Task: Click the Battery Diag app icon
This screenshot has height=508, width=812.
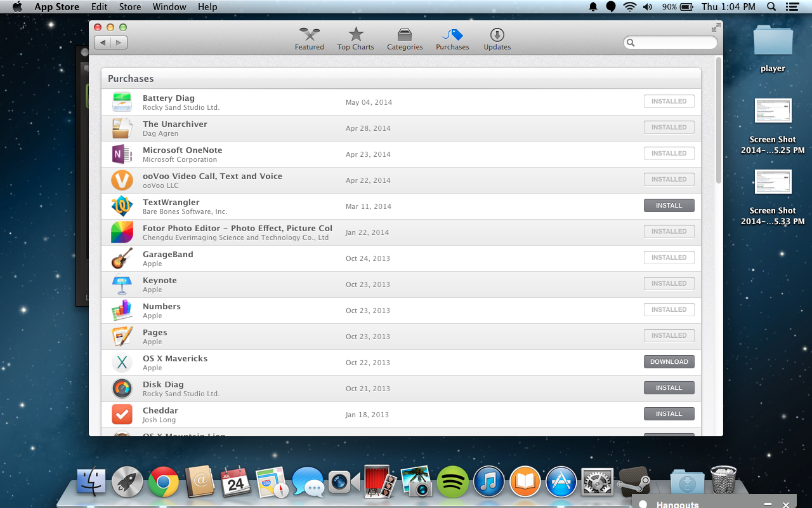Action: pos(122,102)
